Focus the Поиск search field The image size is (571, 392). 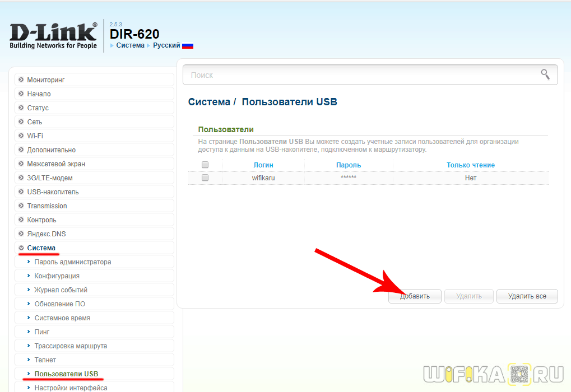[x=370, y=75]
